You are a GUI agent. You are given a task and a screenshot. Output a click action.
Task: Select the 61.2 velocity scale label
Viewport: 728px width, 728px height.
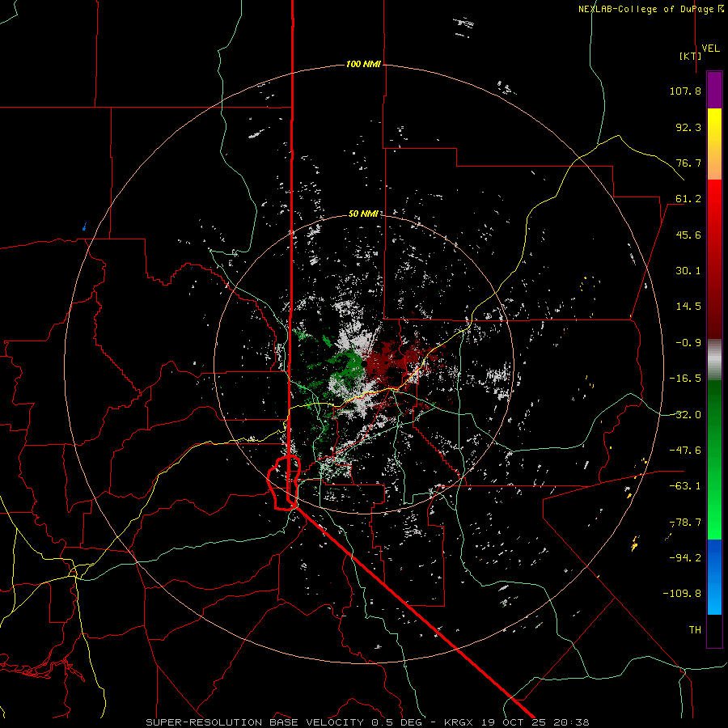[x=688, y=199]
